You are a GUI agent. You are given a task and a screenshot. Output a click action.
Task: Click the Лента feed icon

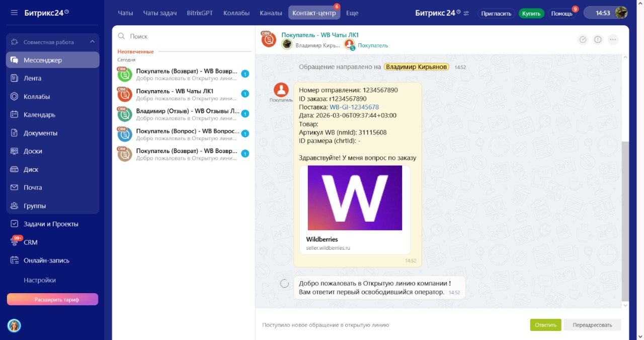tap(14, 78)
